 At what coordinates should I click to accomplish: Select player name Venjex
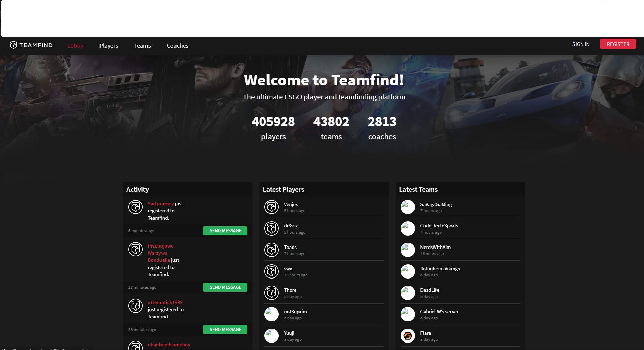pos(291,204)
